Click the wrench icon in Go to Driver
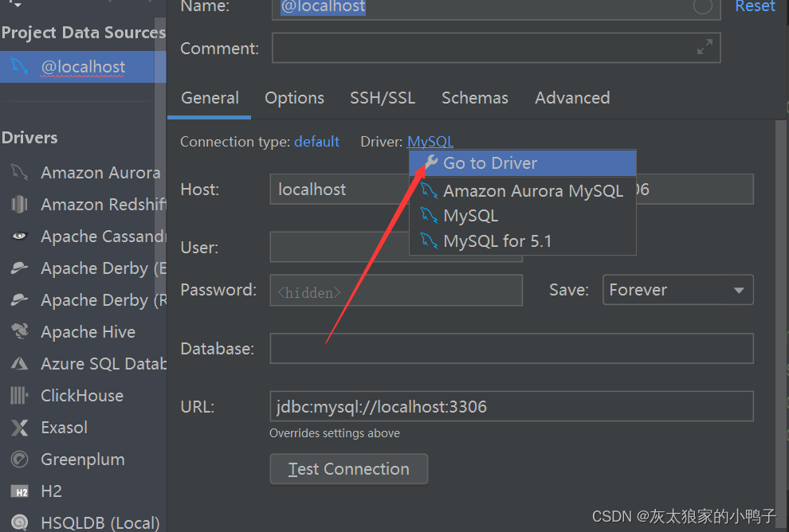789x532 pixels. click(x=430, y=162)
